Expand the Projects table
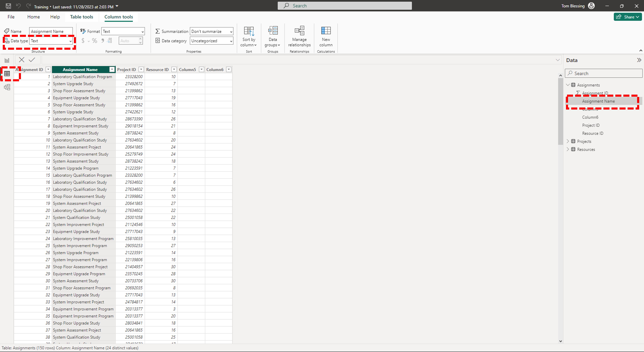The width and height of the screenshot is (644, 352). [x=568, y=141]
